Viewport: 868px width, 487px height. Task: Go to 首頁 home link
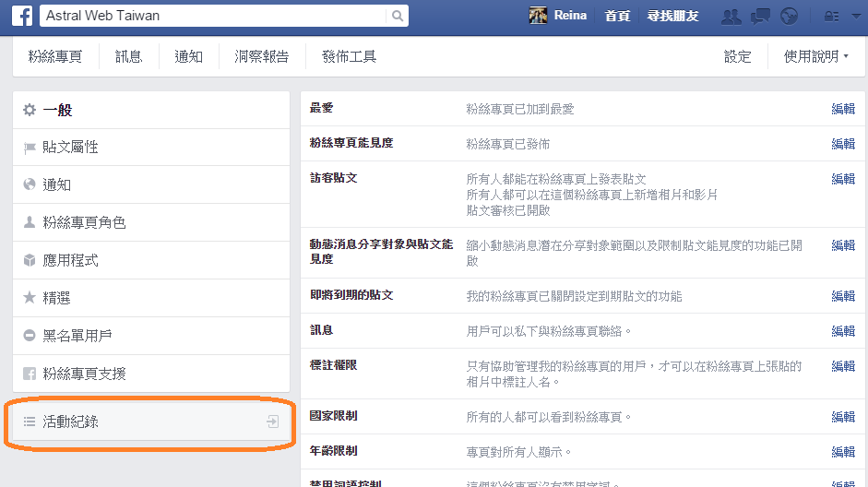[x=617, y=16]
